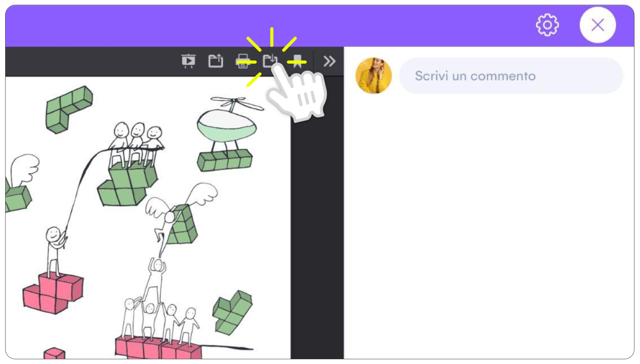Open settings with the gear icon
640x364 pixels.
tap(547, 25)
